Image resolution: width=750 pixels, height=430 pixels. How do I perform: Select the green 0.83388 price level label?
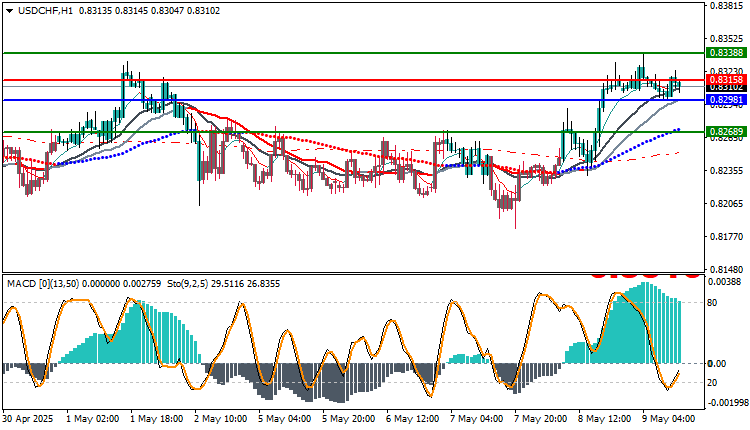click(726, 53)
